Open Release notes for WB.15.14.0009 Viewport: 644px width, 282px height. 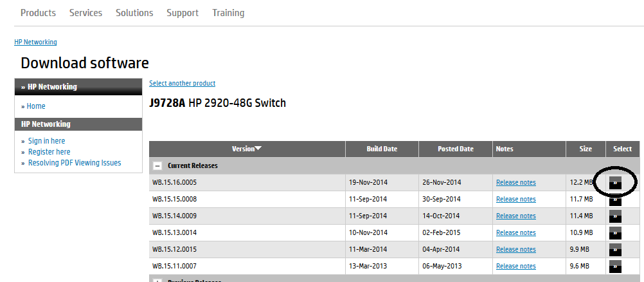click(x=516, y=216)
